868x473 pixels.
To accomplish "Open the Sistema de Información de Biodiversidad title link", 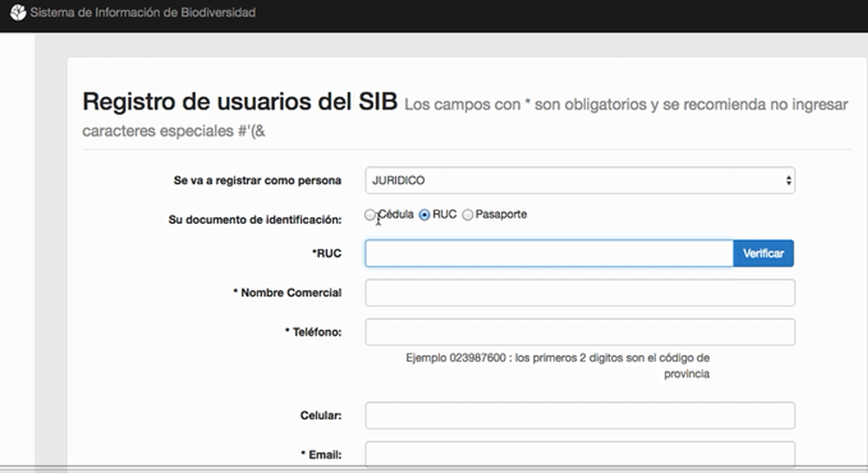I will click(x=142, y=13).
